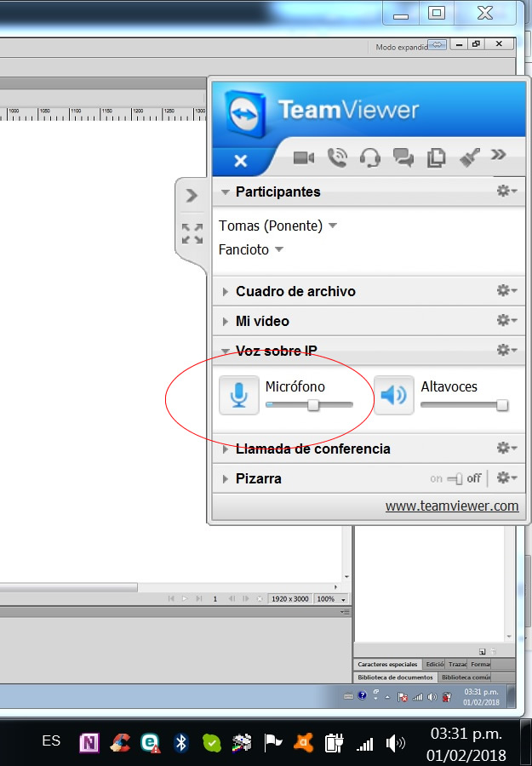The width and height of the screenshot is (532, 766).
Task: Open the dropdown next to Tomas (Ponente)
Action: pyautogui.click(x=333, y=226)
